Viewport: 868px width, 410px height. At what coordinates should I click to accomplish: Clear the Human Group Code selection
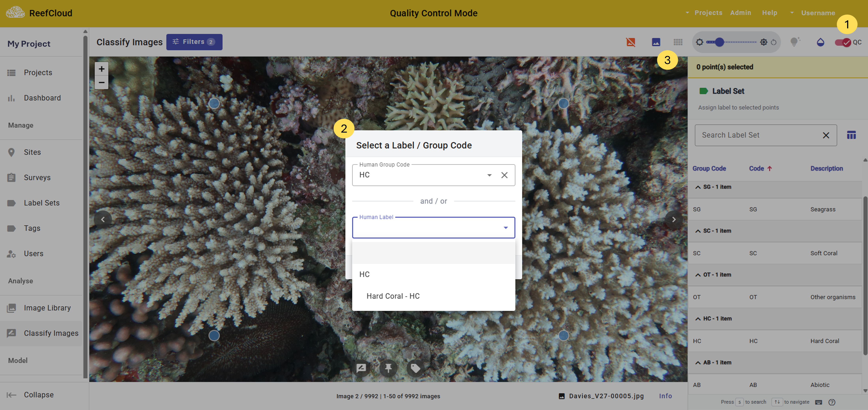(504, 175)
